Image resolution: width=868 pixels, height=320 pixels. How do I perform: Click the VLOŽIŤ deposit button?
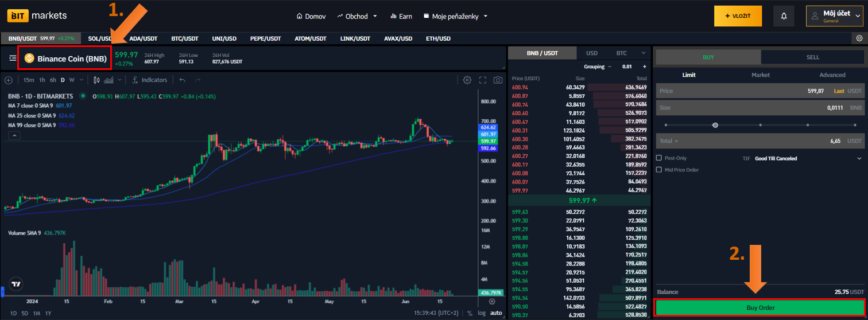pos(738,16)
